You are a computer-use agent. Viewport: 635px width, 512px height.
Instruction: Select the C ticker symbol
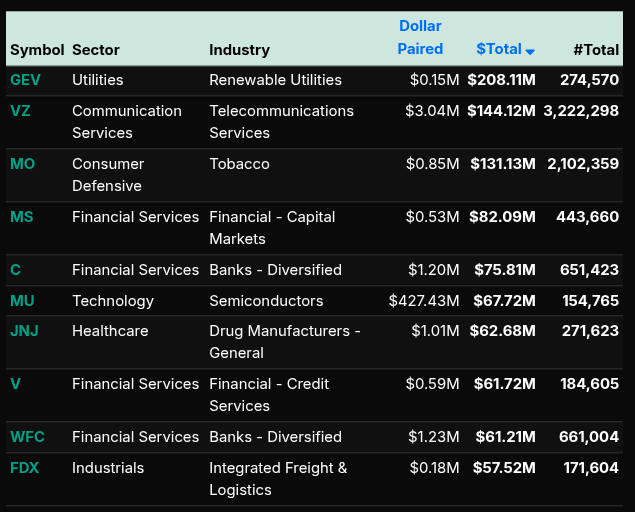coord(15,270)
